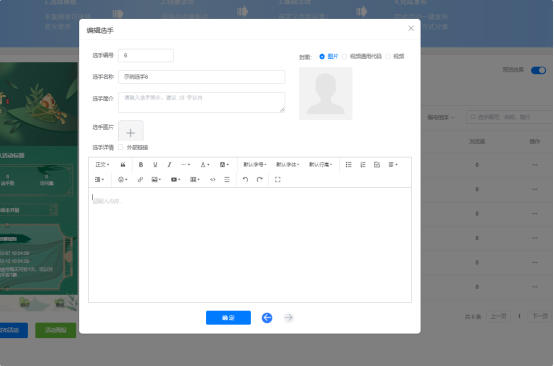The image size is (554, 366).
Task: Open the 正文 heading style dropdown
Action: pyautogui.click(x=102, y=165)
